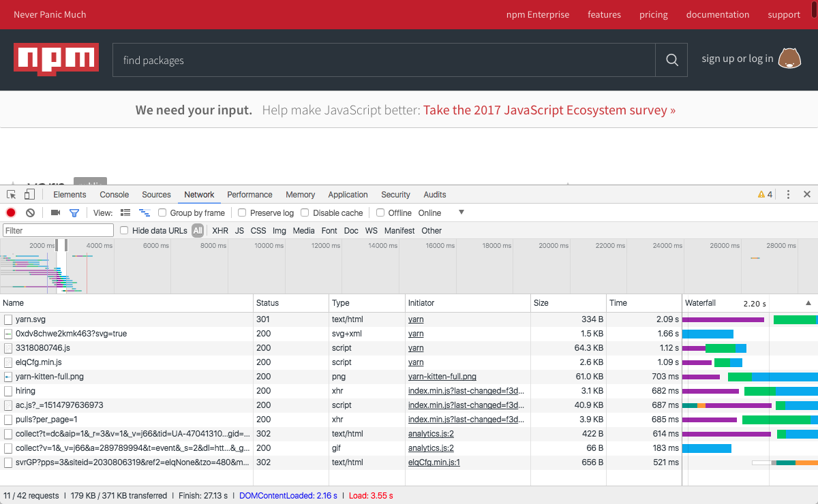818x504 pixels.
Task: Click sign up or log in
Action: point(738,59)
